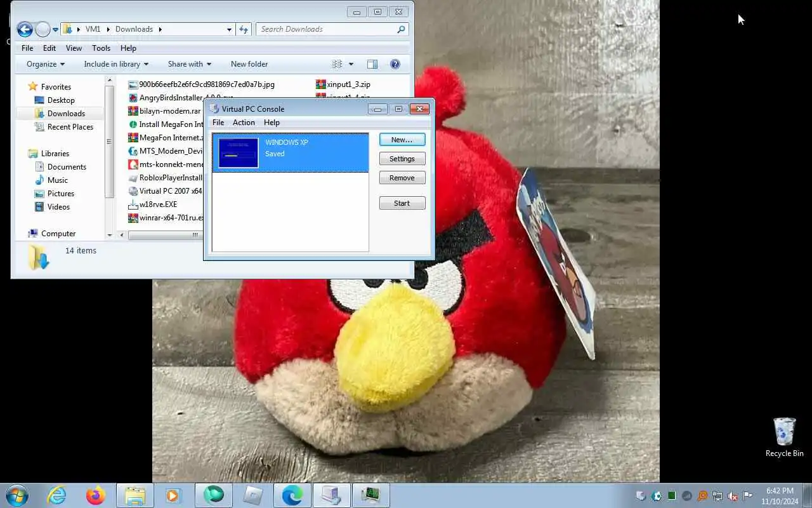
Task: Click the Explorer forward navigation button
Action: (x=43, y=29)
